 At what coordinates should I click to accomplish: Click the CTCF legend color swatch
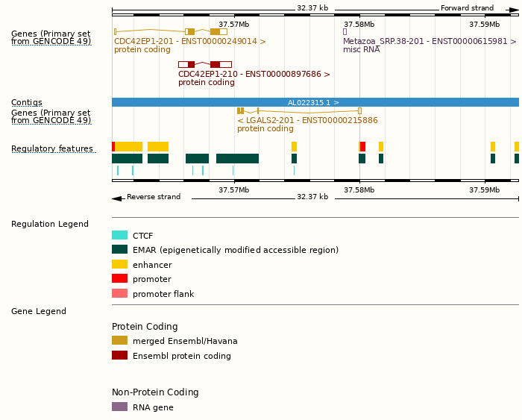119,235
